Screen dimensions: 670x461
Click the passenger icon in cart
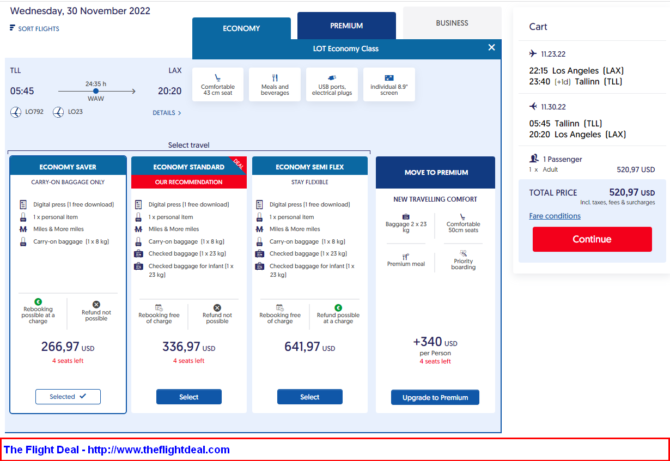pyautogui.click(x=534, y=159)
